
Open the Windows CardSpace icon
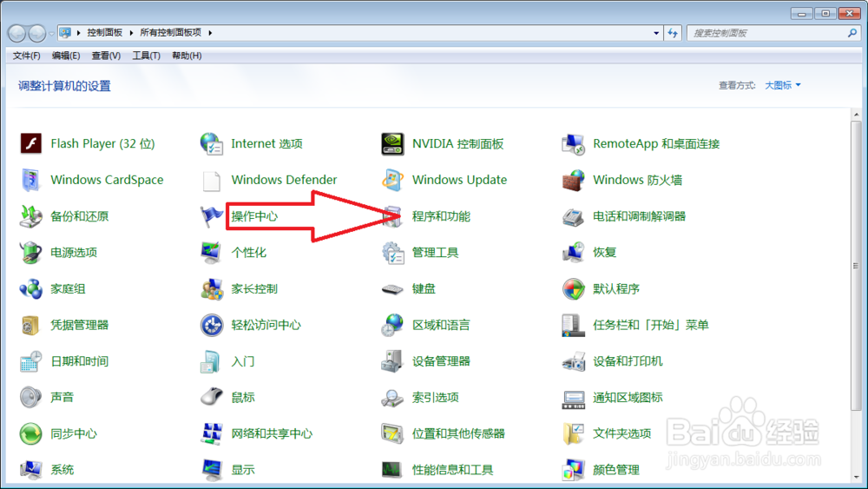click(31, 180)
